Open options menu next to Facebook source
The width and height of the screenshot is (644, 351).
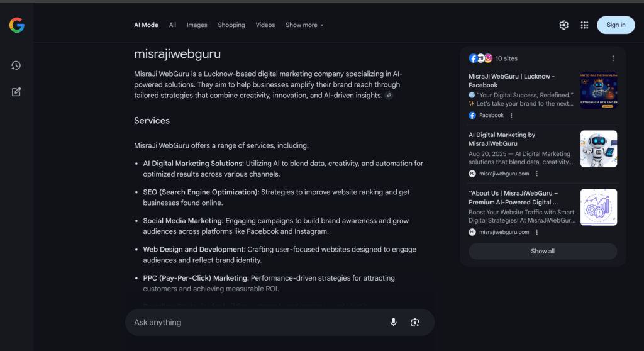click(x=511, y=116)
